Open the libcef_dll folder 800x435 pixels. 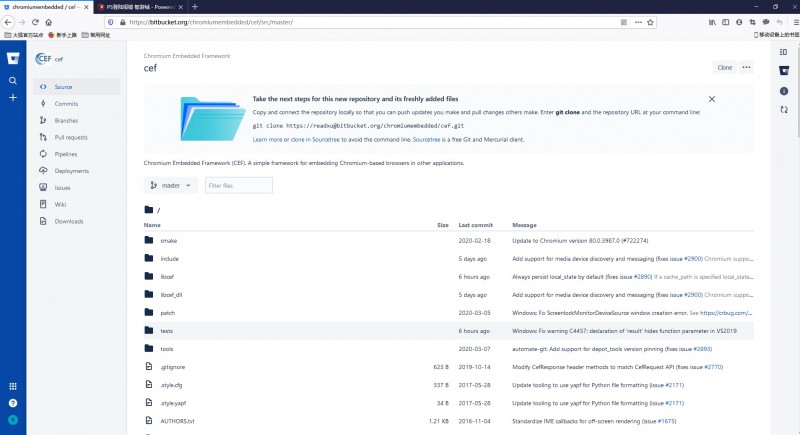point(170,295)
